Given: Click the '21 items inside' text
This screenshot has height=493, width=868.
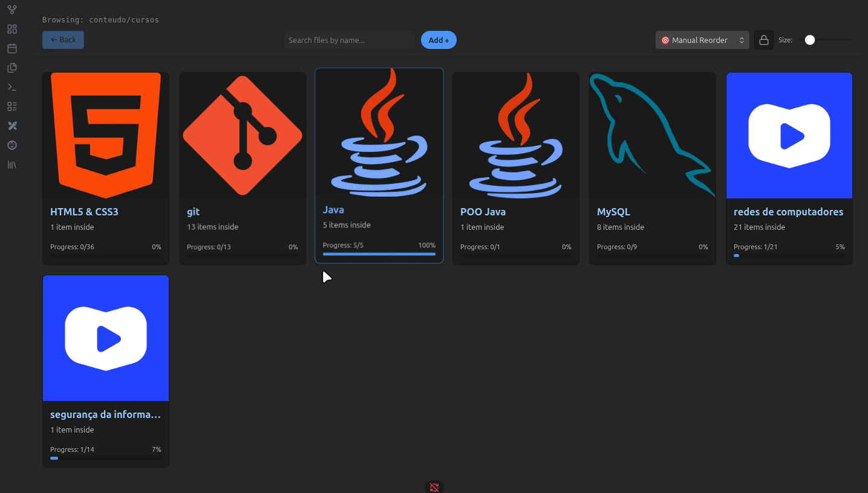Looking at the screenshot, I should pyautogui.click(x=759, y=227).
